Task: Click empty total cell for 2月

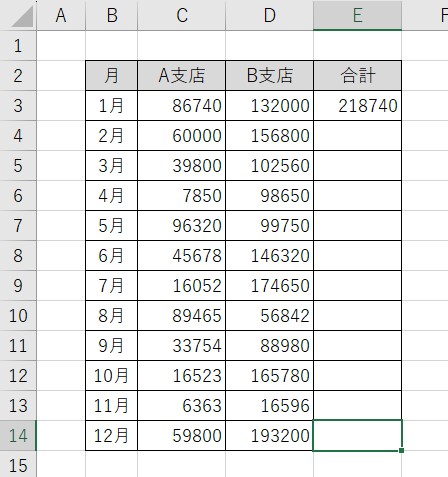Action: coord(357,136)
